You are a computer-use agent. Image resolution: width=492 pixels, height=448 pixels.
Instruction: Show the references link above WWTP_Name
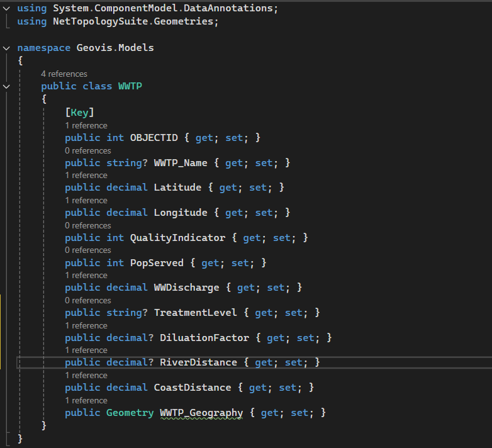(x=87, y=150)
